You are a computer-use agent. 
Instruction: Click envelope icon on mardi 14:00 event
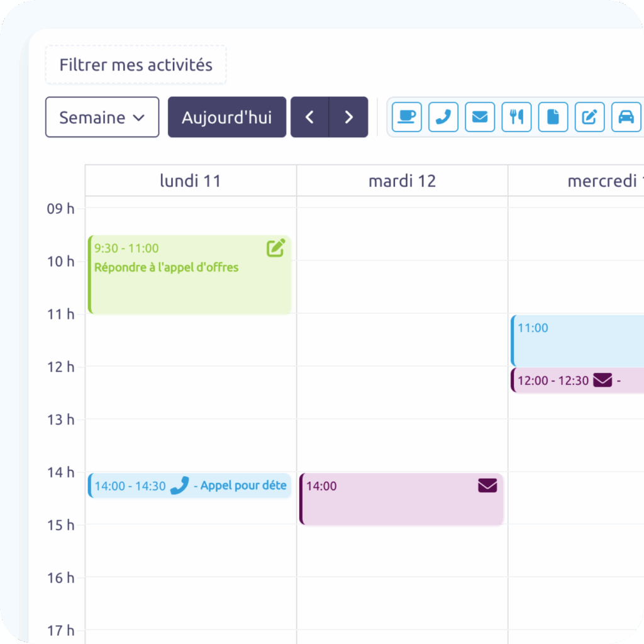(x=487, y=486)
